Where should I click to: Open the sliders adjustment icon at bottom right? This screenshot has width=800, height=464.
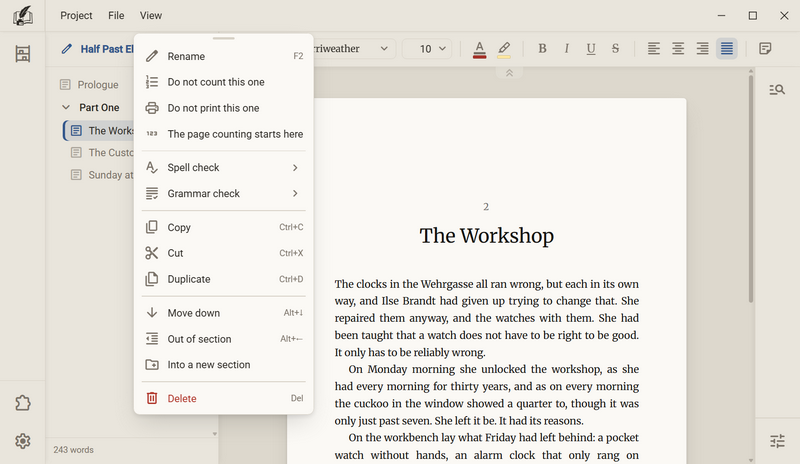777,441
